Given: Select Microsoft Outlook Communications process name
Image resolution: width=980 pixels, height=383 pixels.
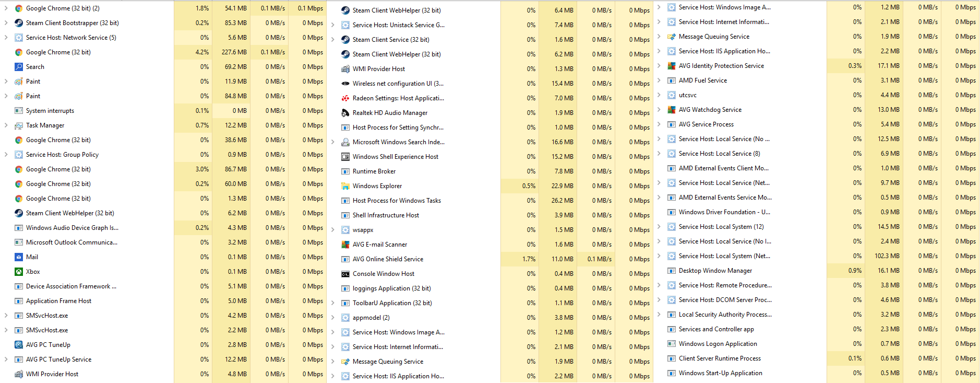Looking at the screenshot, I should [x=71, y=242].
